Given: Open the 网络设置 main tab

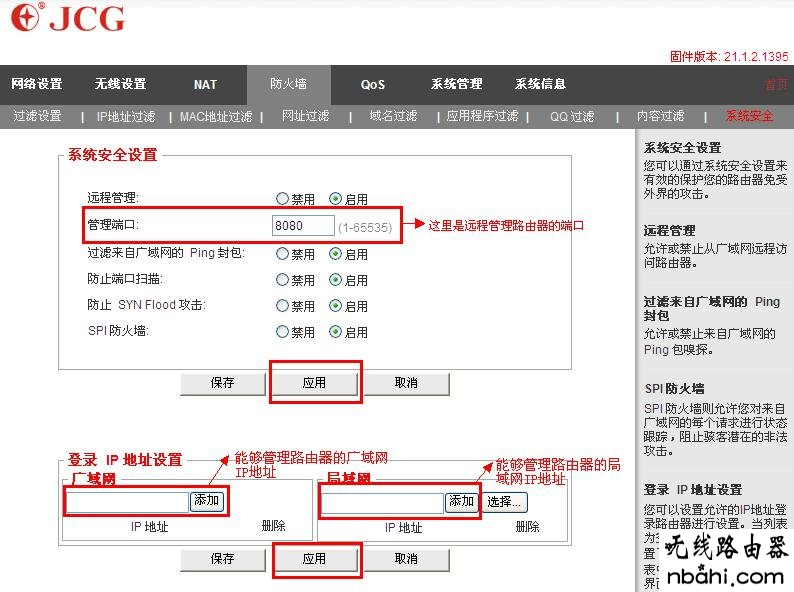Looking at the screenshot, I should [37, 84].
